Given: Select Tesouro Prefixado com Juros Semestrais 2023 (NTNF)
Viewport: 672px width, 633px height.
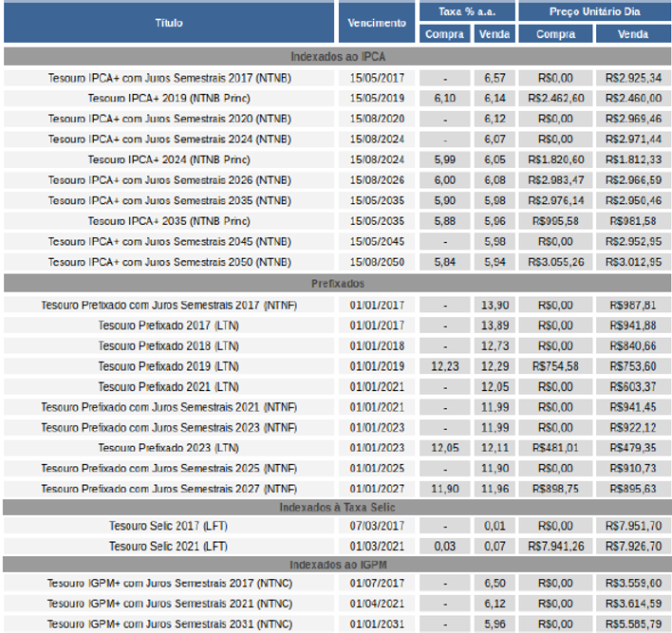Looking at the screenshot, I should point(169,428).
